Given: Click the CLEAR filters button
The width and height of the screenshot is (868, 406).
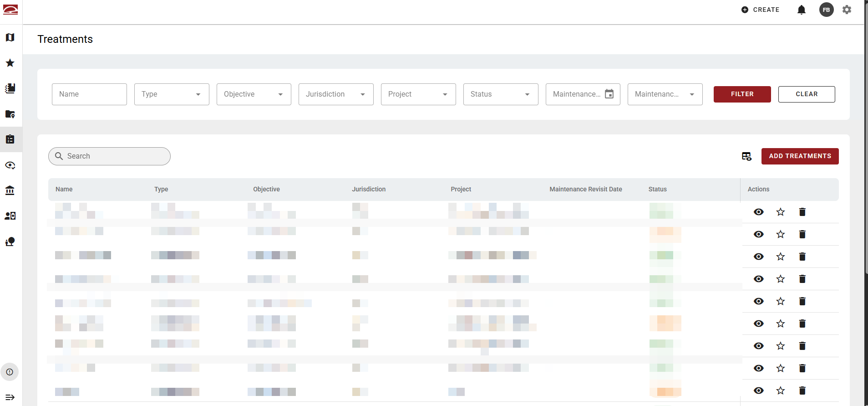Looking at the screenshot, I should 807,94.
